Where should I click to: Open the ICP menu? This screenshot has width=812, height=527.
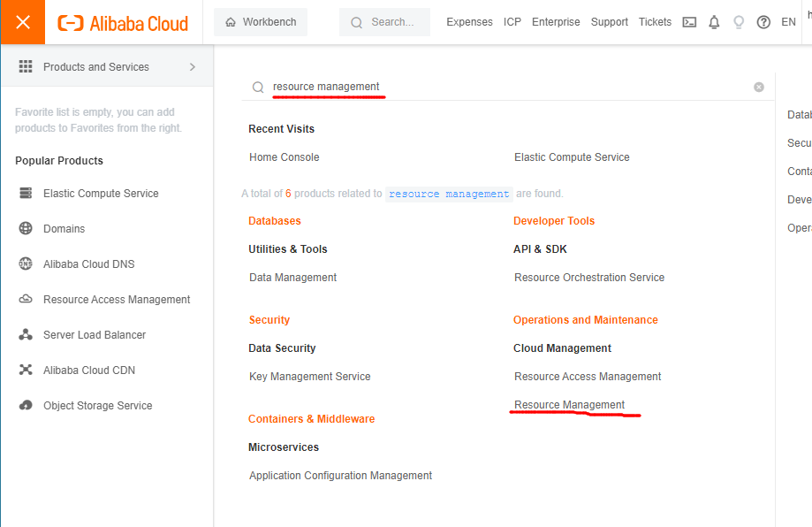[512, 22]
